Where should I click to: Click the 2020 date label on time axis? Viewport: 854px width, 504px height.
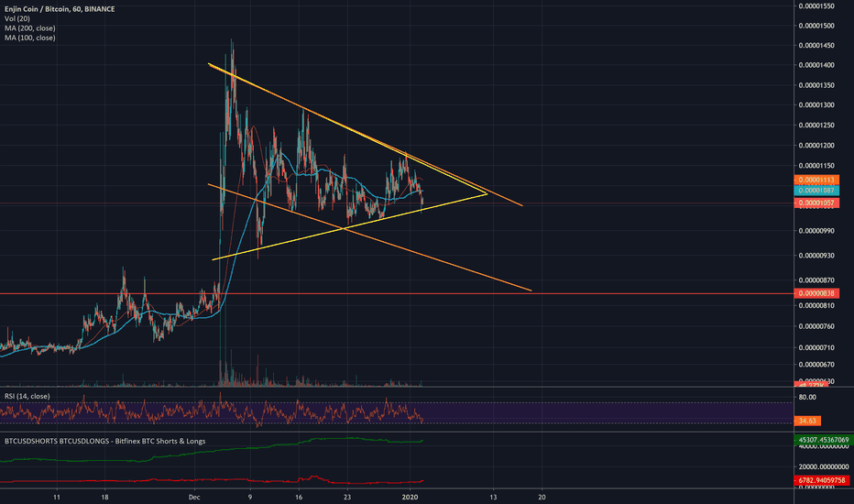(x=409, y=497)
